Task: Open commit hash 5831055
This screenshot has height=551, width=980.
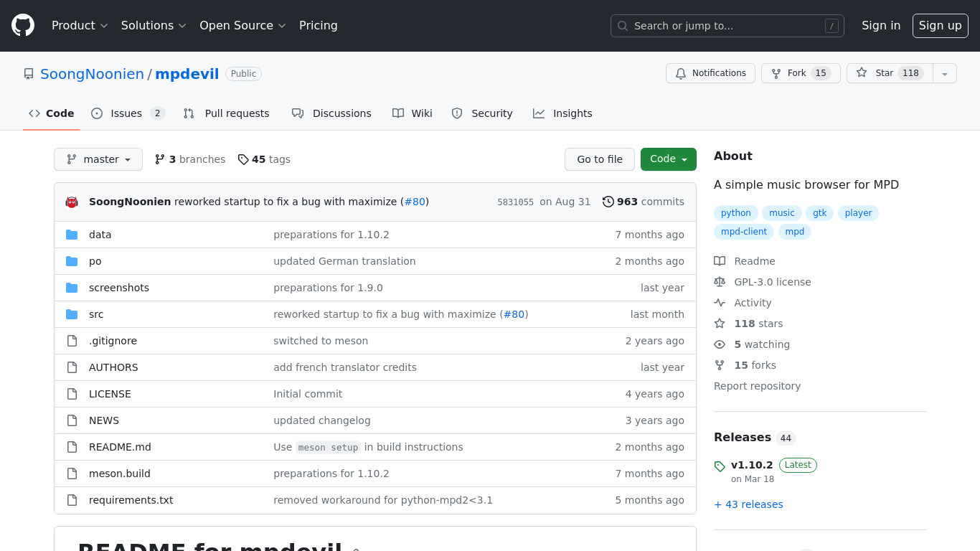Action: [x=516, y=202]
